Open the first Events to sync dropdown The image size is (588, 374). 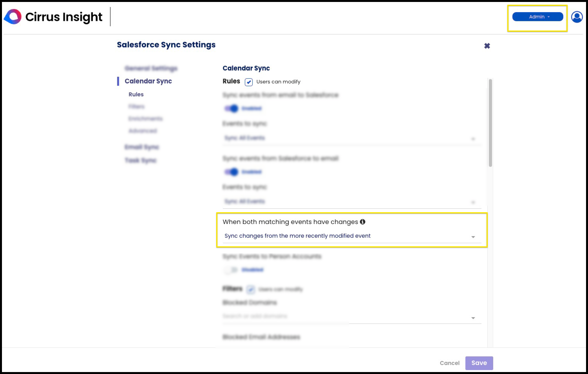pos(352,138)
